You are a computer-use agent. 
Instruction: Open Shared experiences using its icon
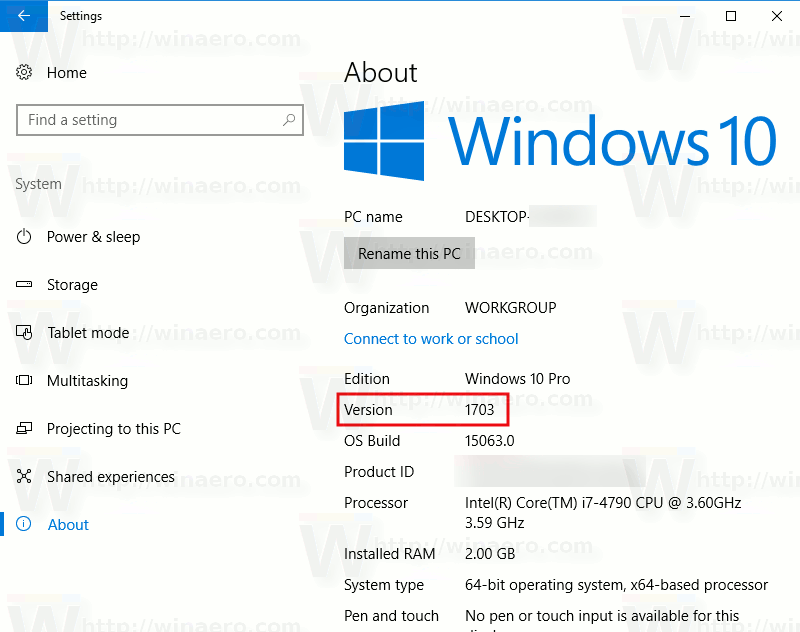(24, 477)
